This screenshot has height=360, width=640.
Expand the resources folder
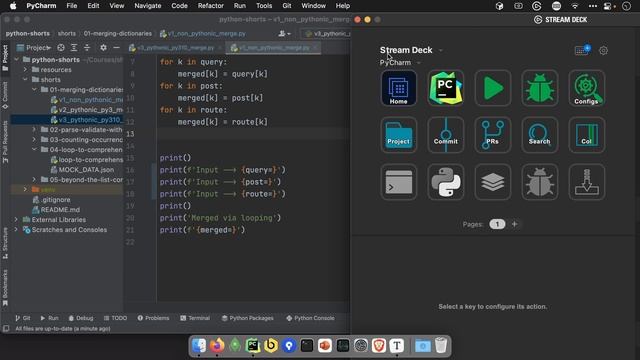point(25,70)
